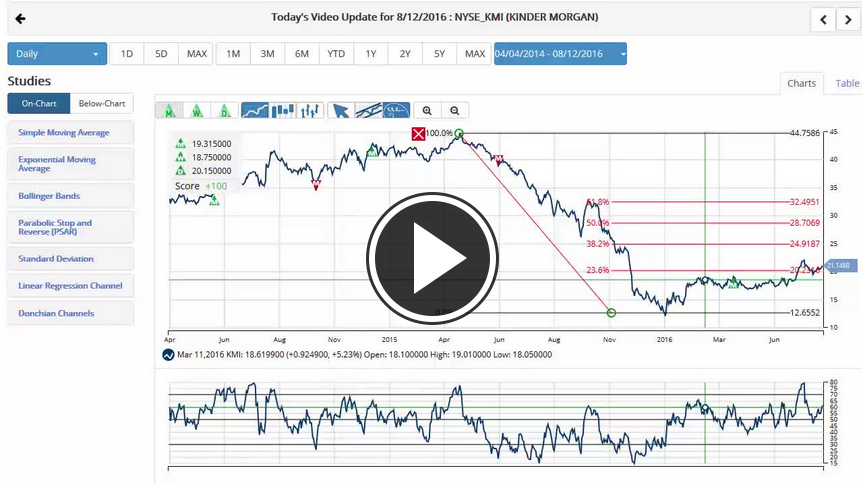The width and height of the screenshot is (862, 484).
Task: Open the date range dropdown
Action: tap(560, 54)
